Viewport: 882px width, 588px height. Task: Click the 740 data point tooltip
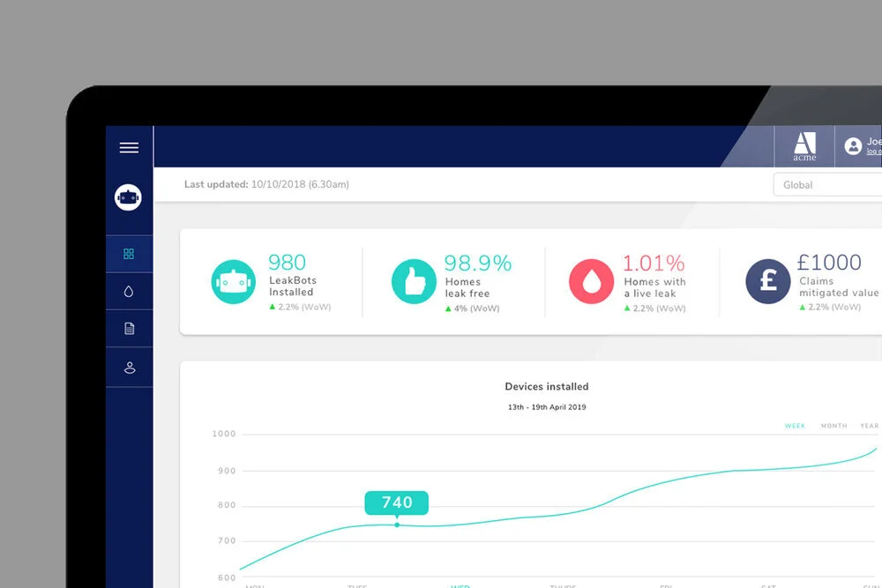[x=397, y=502]
